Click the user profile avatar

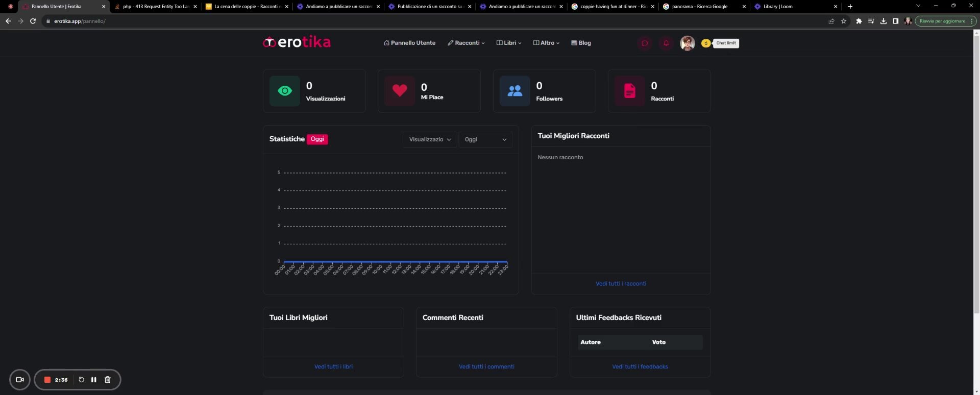pos(687,43)
